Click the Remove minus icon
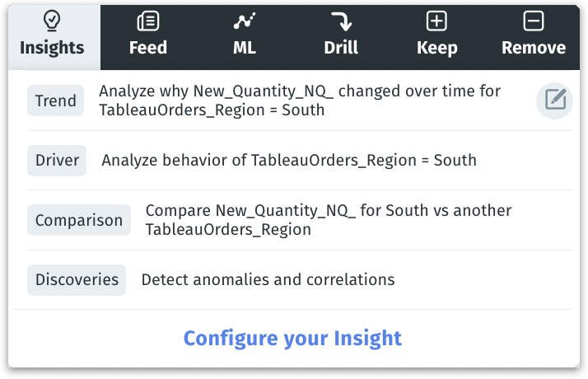 click(534, 21)
